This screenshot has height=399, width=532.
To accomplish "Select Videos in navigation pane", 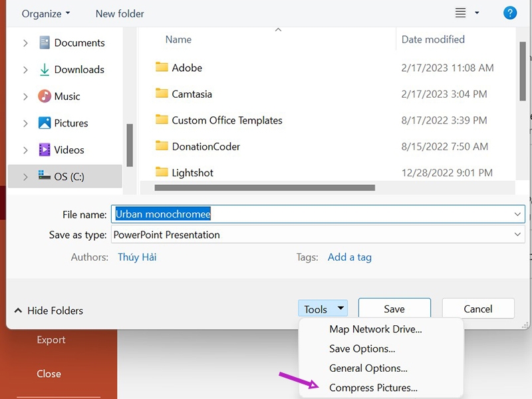I will tap(69, 150).
